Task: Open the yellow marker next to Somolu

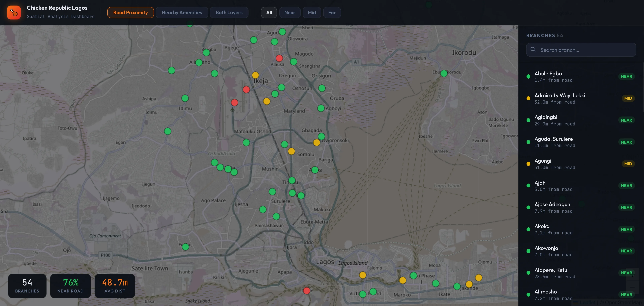Action: click(x=292, y=151)
